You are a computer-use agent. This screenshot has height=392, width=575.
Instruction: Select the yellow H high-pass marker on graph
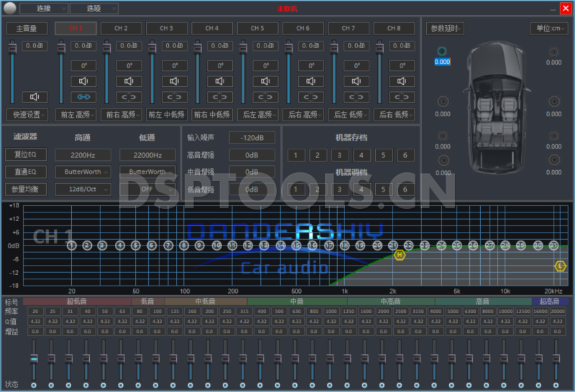click(400, 255)
